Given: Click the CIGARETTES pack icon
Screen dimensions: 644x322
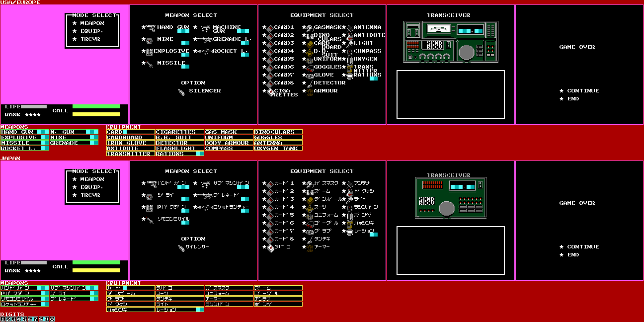Looking at the screenshot, I should coord(270,91).
